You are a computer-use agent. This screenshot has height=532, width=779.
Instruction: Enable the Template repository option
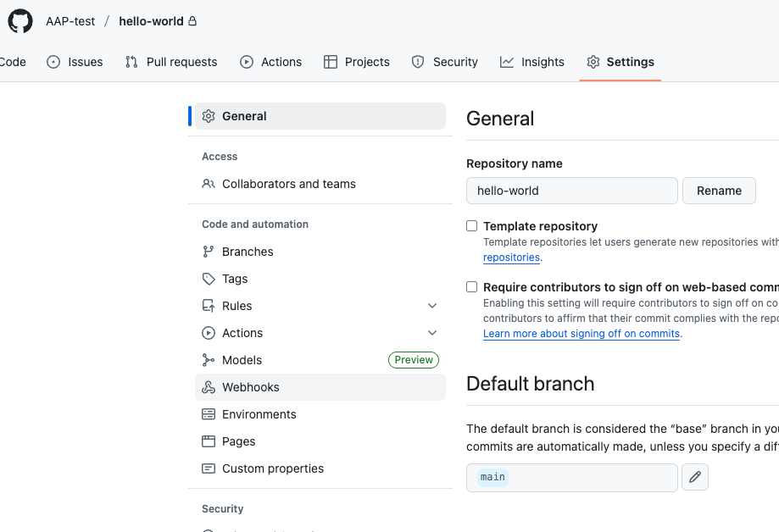click(x=471, y=225)
